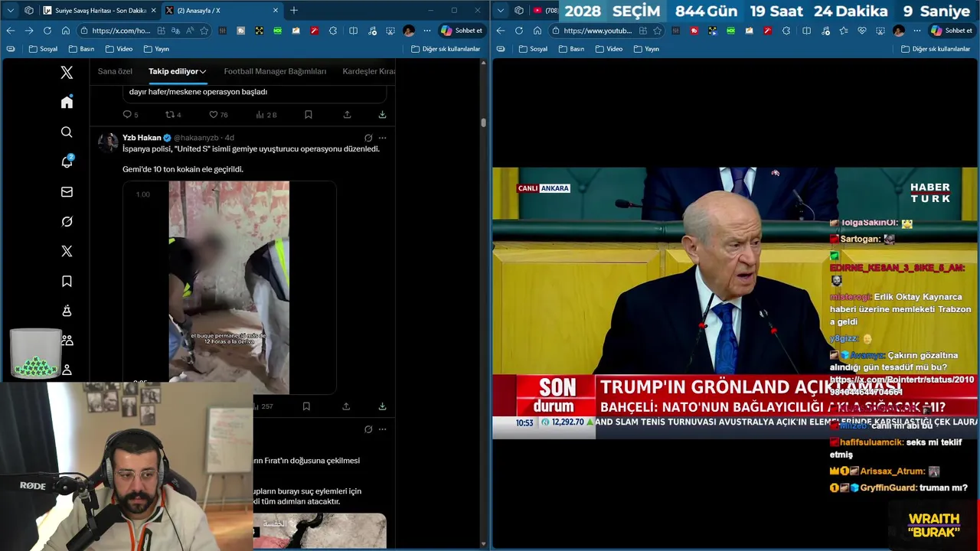Toggle favorites bar icon in X window
Viewport: 980px width, 551px height.
point(10,49)
